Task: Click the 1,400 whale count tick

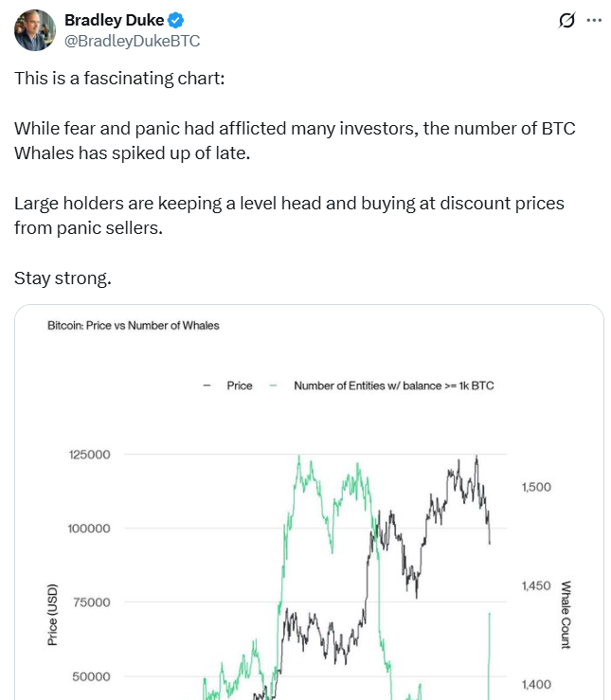Action: [x=536, y=685]
